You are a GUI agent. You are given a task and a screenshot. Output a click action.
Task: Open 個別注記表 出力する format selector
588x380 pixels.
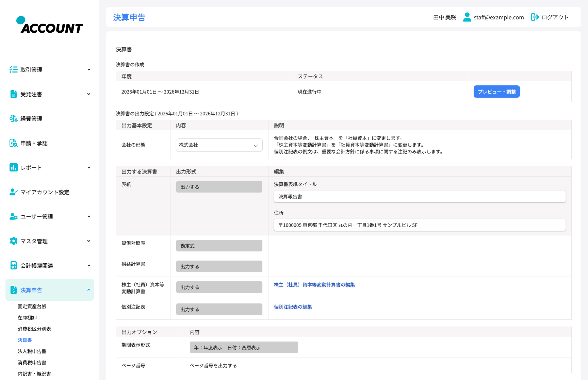coord(219,309)
